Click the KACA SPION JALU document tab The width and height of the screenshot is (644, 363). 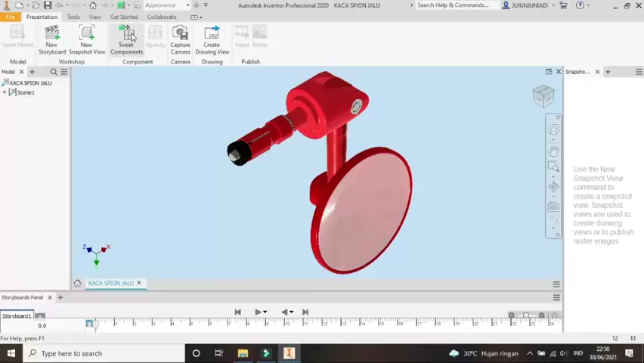pyautogui.click(x=110, y=283)
